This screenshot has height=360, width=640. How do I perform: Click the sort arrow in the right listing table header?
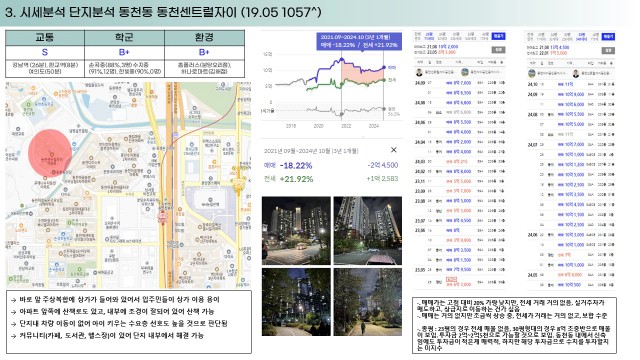pyautogui.click(x=611, y=63)
